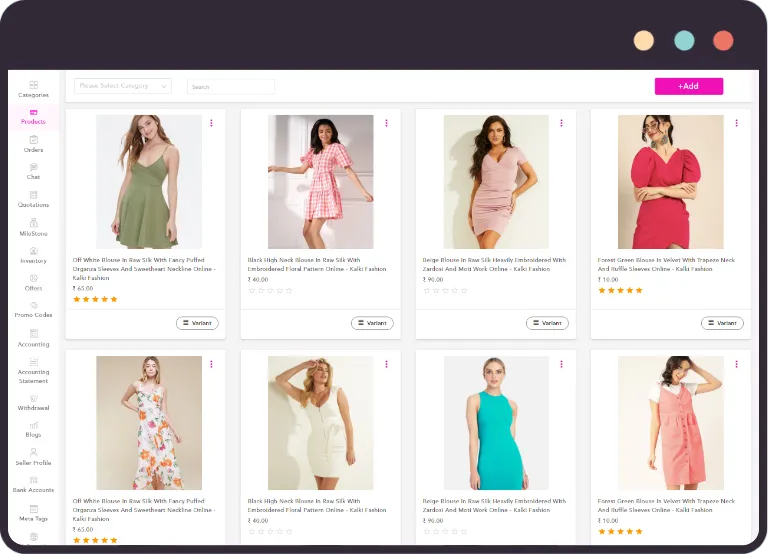Open the Chat section icon
The height and width of the screenshot is (554, 768).
tap(33, 168)
